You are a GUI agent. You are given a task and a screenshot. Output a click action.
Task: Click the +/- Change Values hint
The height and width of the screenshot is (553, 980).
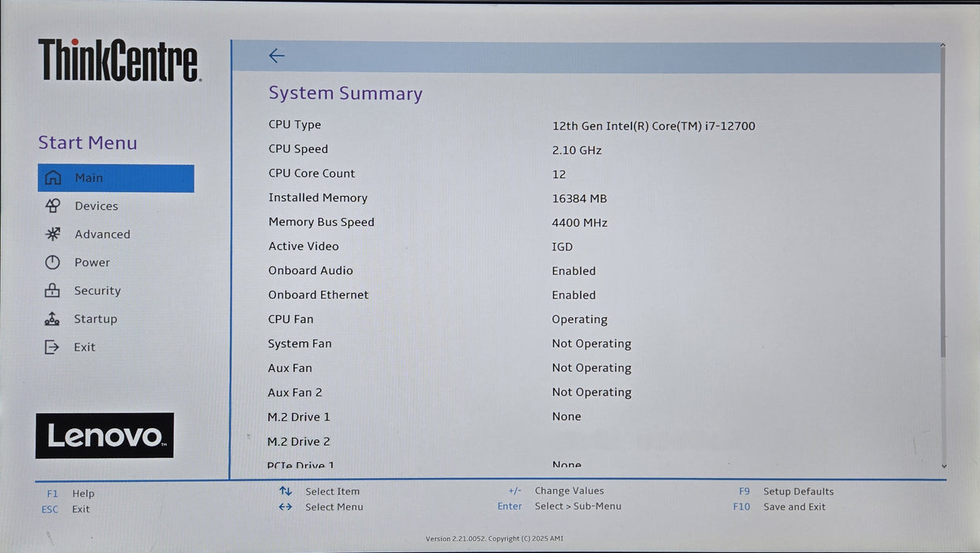coord(556,491)
